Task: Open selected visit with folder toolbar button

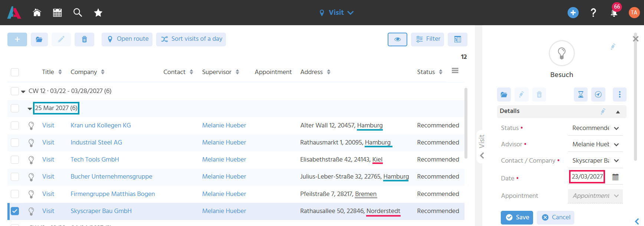Action: 39,39
